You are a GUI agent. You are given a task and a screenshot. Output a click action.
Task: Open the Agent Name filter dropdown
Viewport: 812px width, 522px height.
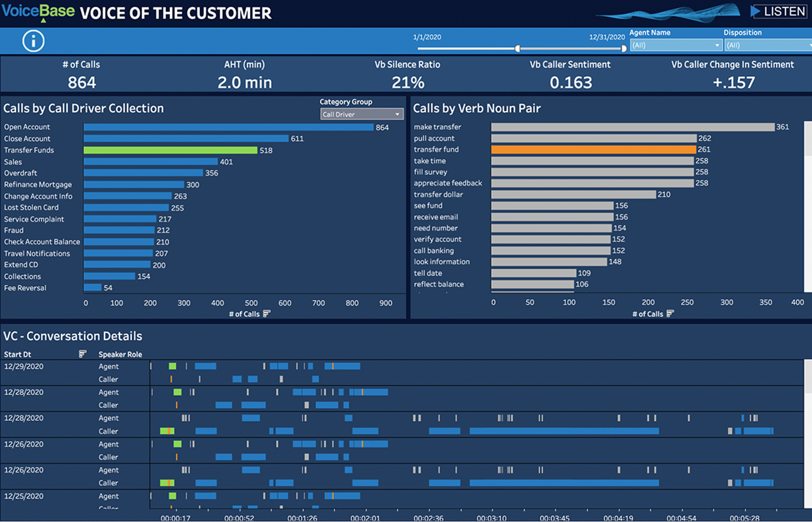pyautogui.click(x=676, y=45)
